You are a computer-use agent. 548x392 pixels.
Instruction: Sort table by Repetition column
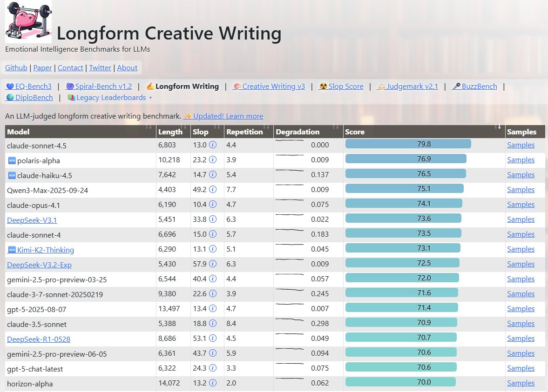point(249,132)
